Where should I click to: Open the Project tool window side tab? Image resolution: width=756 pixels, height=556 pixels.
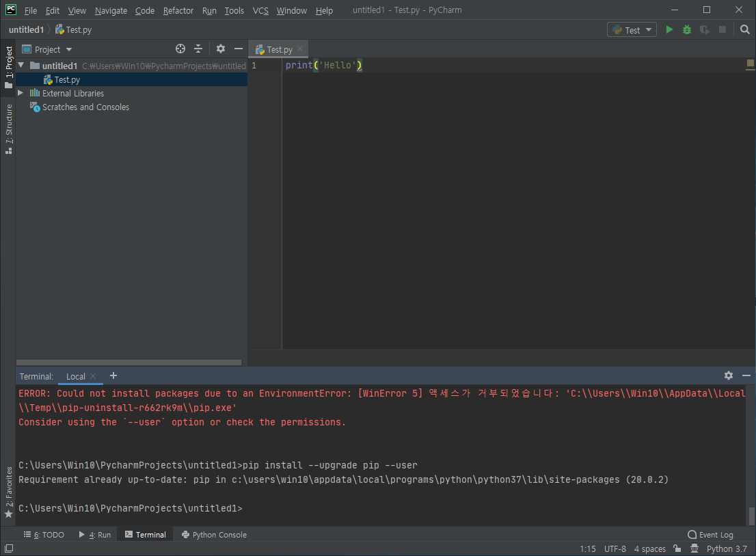point(9,67)
